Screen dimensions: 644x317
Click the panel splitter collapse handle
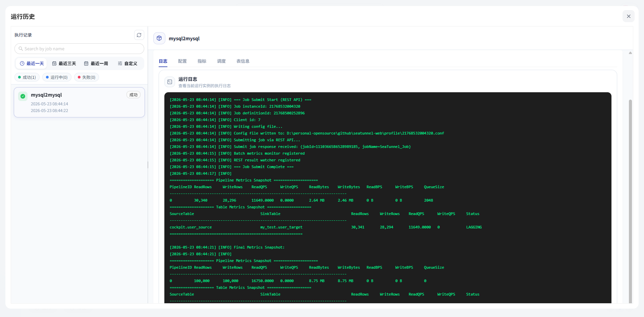point(148,165)
